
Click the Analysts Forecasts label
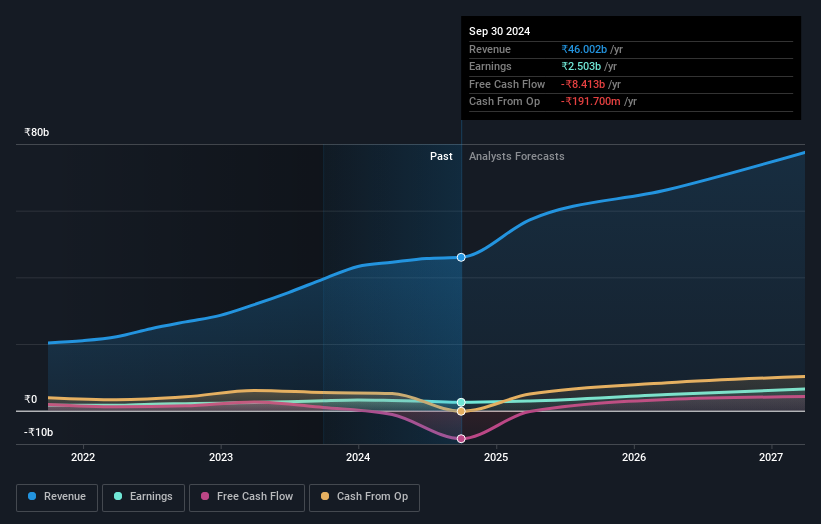[x=516, y=157]
